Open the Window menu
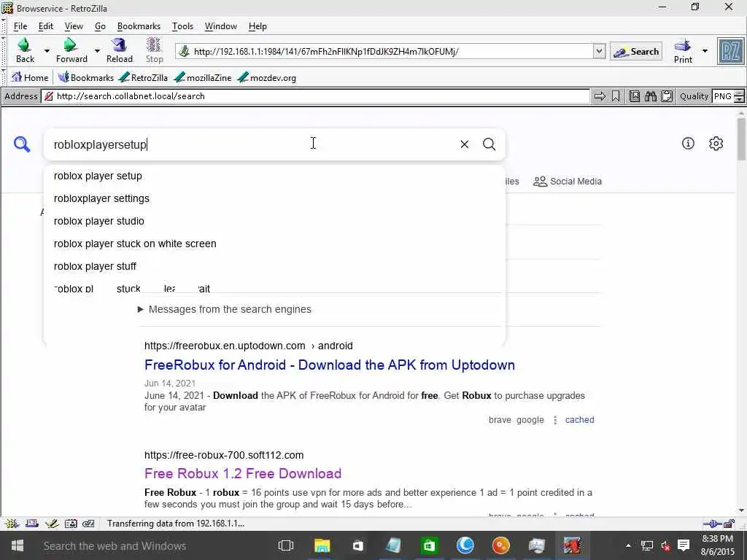 [220, 26]
